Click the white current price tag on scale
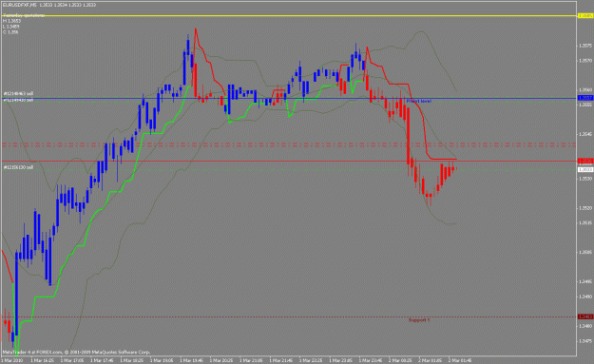Screen dimensions: 594x364 point(585,170)
